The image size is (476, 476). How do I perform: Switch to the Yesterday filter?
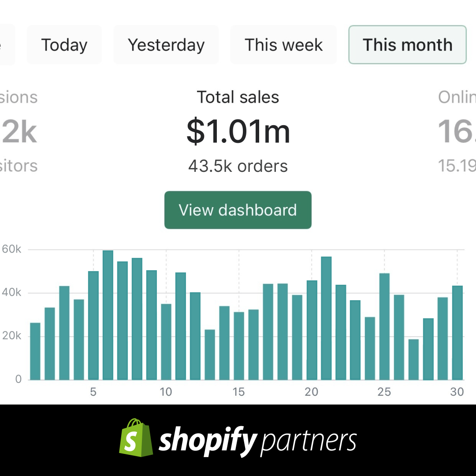coord(166,45)
